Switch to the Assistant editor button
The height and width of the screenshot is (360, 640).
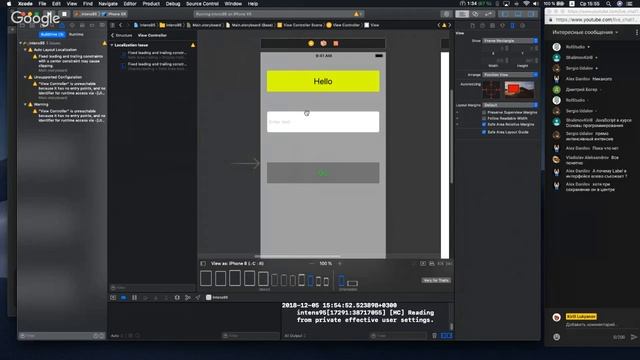click(x=476, y=14)
